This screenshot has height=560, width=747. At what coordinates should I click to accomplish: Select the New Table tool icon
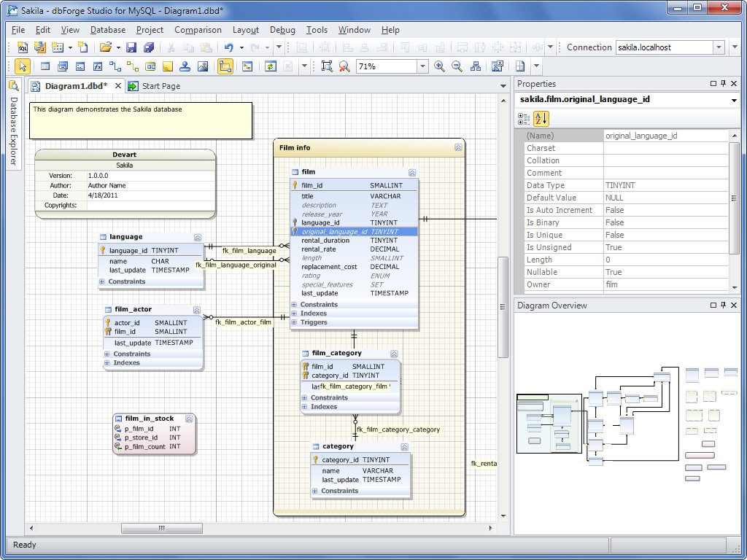pos(45,66)
